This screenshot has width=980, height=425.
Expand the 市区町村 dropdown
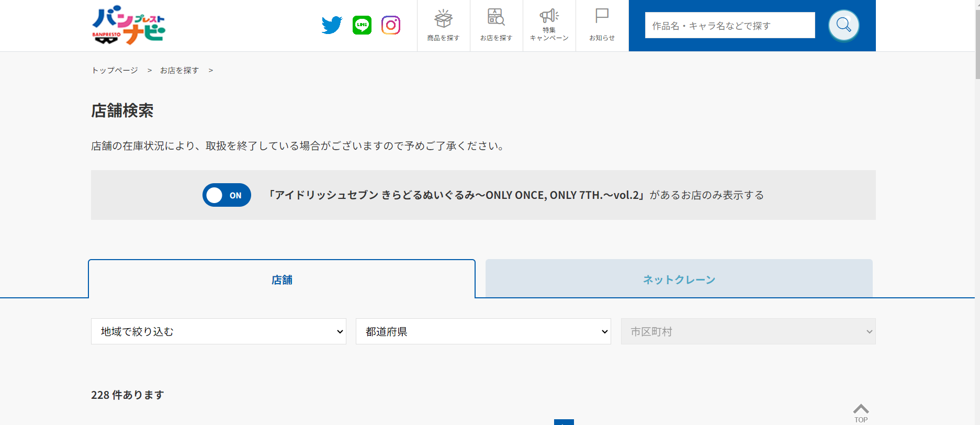click(x=748, y=331)
